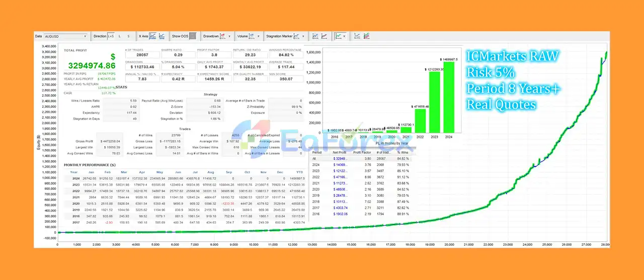Click the Period column header
Image resolution: width=644 pixels, height=280 pixels.
(317, 152)
